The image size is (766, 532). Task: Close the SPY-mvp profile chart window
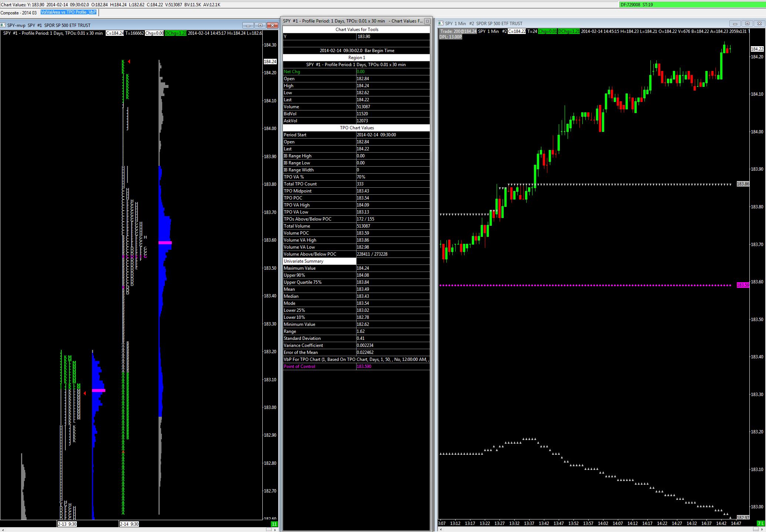[x=272, y=25]
